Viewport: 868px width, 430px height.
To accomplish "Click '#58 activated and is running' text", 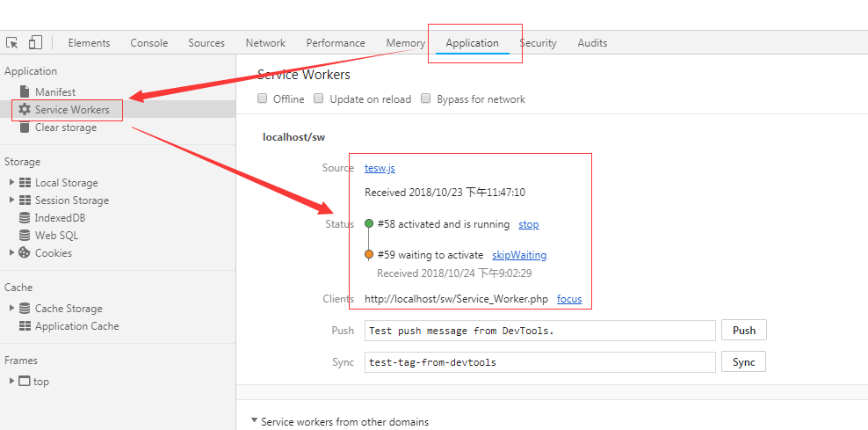I will click(444, 224).
